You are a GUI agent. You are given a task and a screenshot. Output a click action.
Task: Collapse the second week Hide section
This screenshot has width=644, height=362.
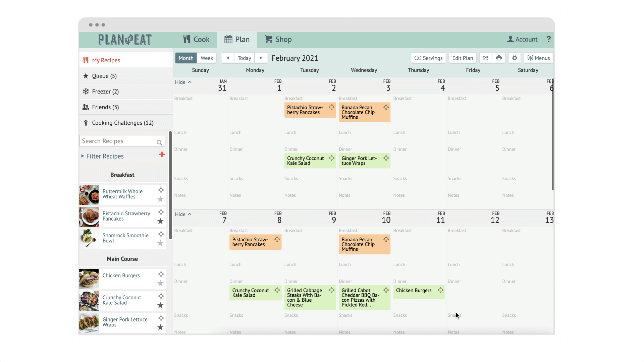(x=183, y=214)
